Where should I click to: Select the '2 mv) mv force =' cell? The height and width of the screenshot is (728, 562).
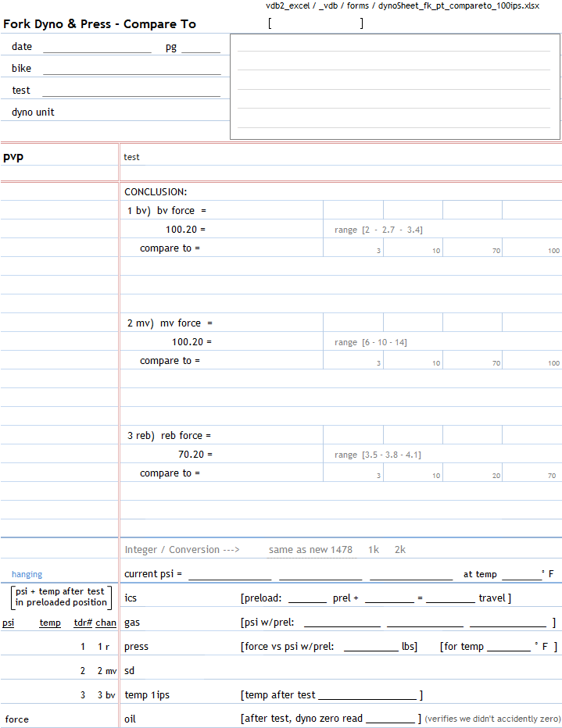pyautogui.click(x=170, y=323)
